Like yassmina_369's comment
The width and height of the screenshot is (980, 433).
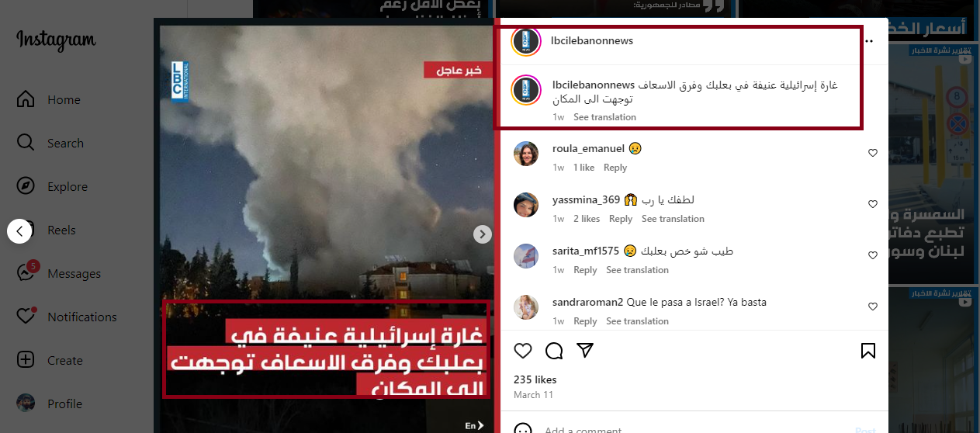pyautogui.click(x=872, y=204)
